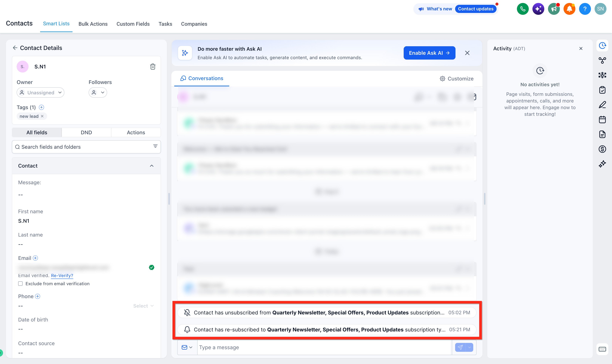Open the green megaphone announcements icon
This screenshot has width=612, height=364.
(554, 9)
